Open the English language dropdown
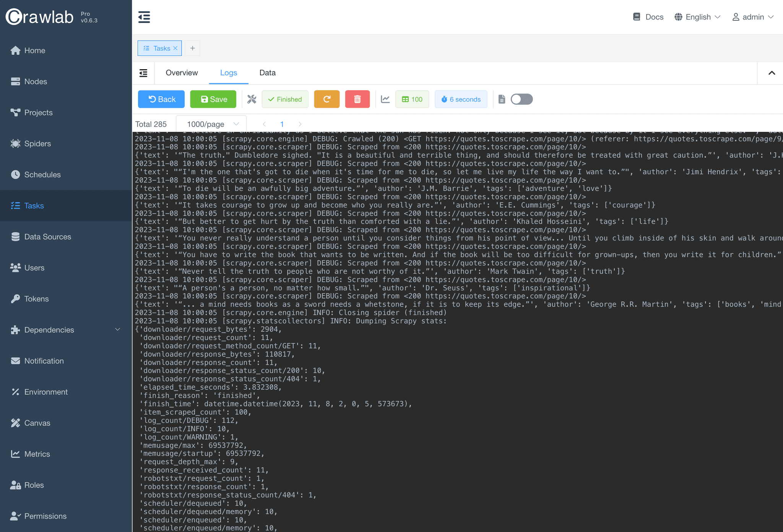The image size is (783, 532). (697, 17)
